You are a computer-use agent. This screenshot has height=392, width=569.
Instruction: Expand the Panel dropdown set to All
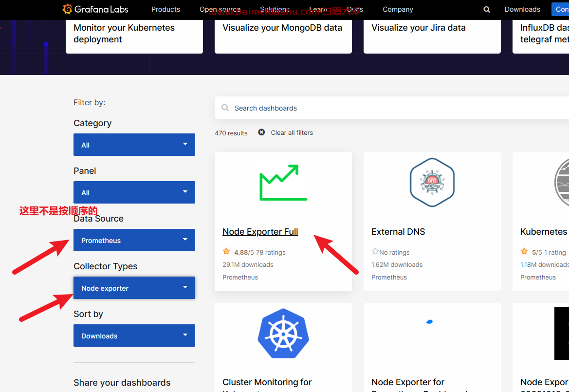tap(134, 192)
